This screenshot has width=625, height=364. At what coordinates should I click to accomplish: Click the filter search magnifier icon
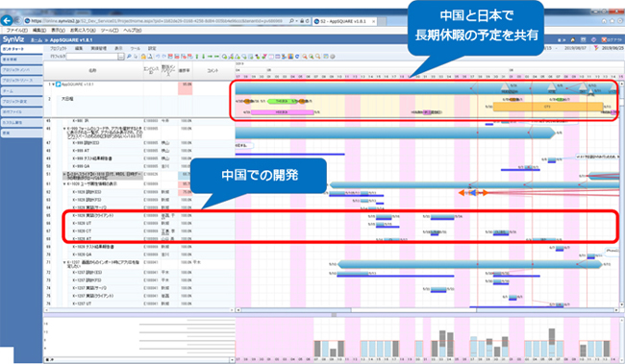[129, 57]
